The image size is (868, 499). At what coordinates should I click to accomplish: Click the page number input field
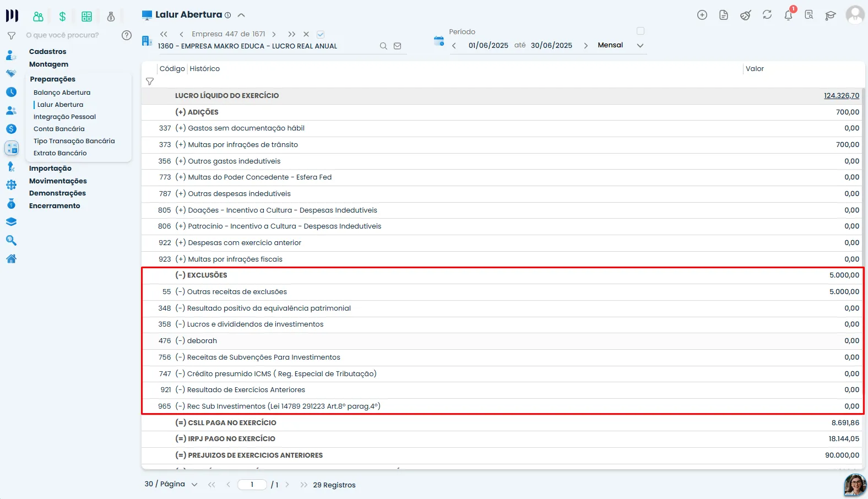point(252,485)
